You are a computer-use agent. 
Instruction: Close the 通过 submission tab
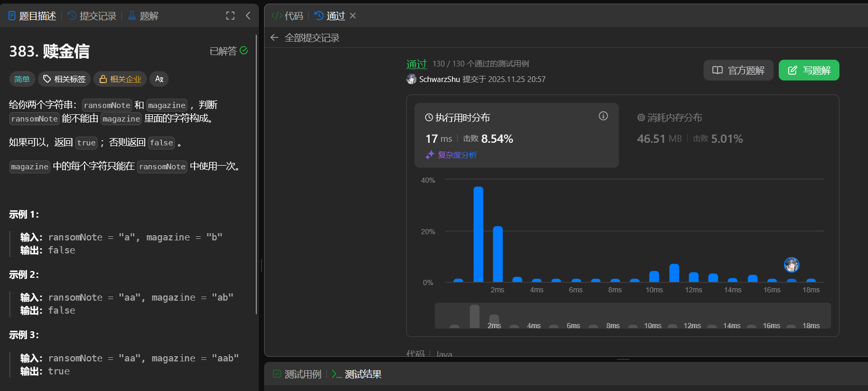click(353, 16)
